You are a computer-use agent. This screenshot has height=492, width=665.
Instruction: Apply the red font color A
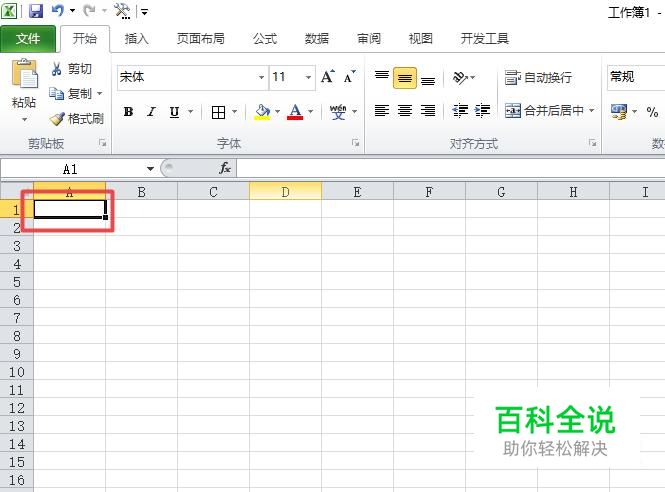coord(295,112)
